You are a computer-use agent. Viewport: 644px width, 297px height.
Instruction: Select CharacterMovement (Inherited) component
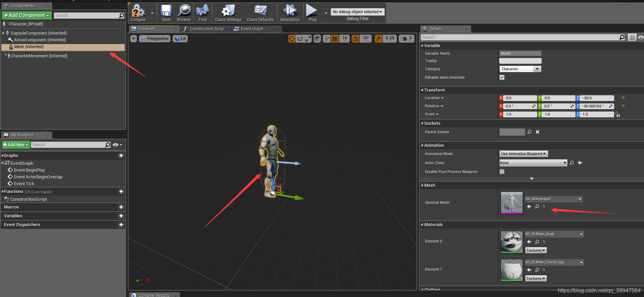39,56
